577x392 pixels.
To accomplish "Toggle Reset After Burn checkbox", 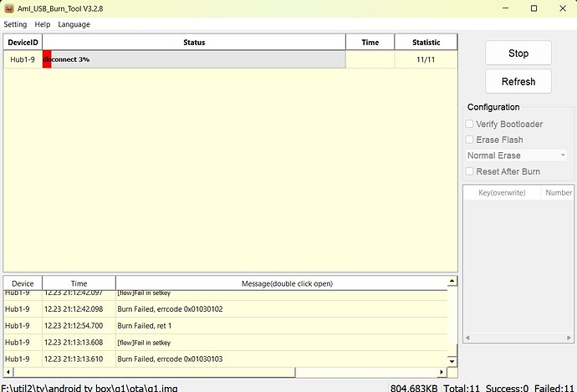I will click(x=469, y=171).
